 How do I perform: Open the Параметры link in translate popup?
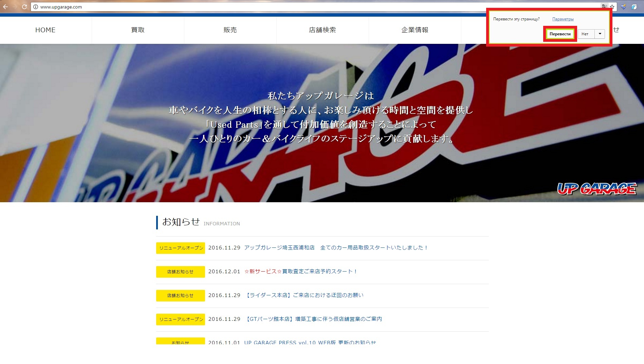[563, 19]
